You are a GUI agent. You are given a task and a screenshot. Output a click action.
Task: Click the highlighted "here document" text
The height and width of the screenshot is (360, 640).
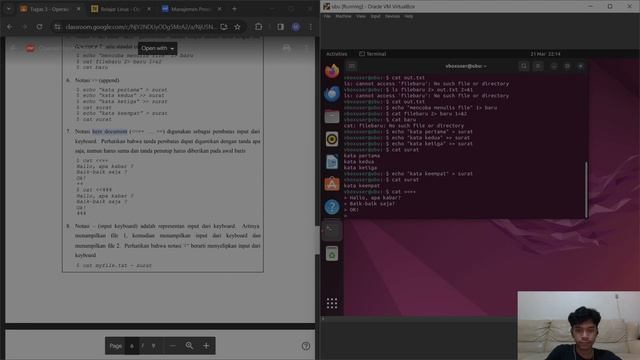coord(110,131)
